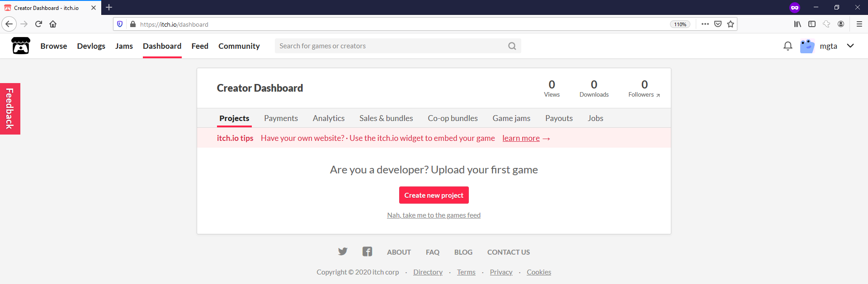Switch to the Payouts tab
This screenshot has height=284, width=868.
[x=559, y=118]
